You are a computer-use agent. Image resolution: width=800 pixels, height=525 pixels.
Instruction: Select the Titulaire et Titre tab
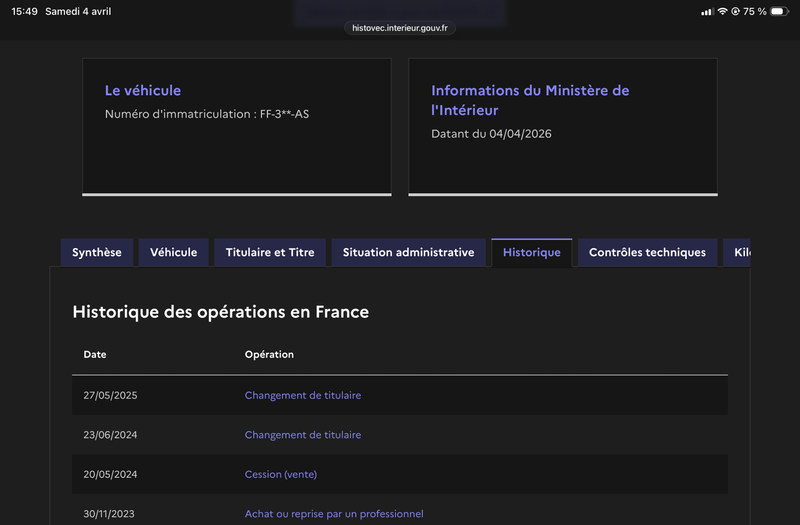tap(270, 253)
